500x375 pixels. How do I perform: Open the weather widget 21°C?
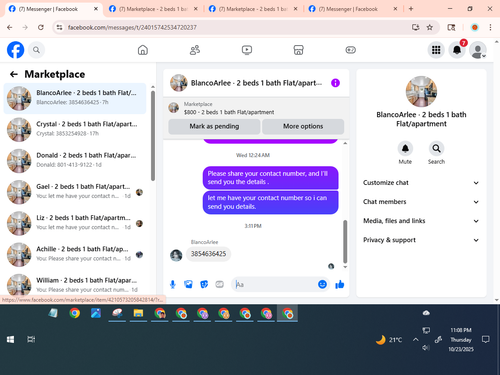pyautogui.click(x=389, y=340)
